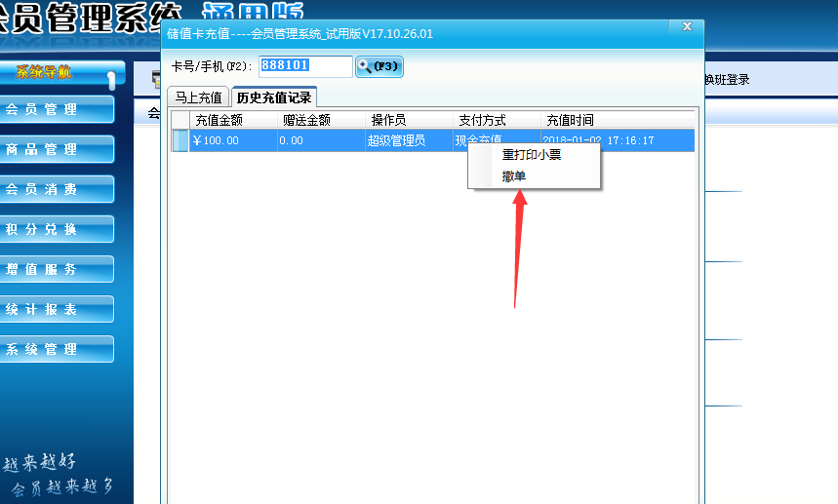Viewport: 838px width, 504px height.
Task: Open 系统管理 in the sidebar
Action: point(57,350)
